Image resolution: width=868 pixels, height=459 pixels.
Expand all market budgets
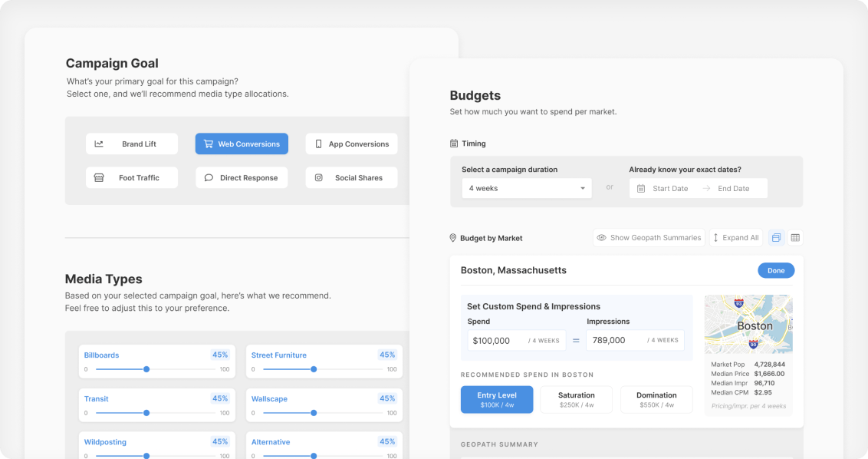[x=735, y=238]
